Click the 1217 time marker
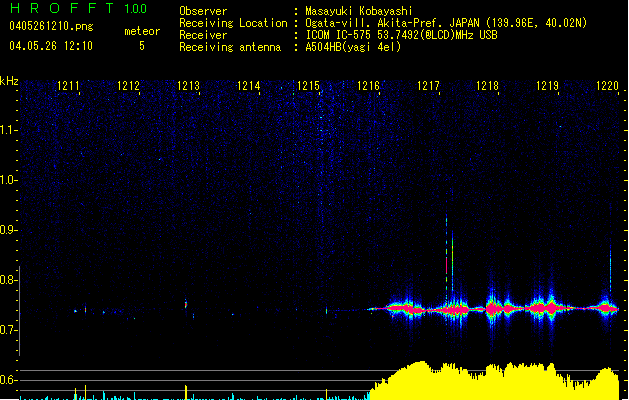 point(428,86)
